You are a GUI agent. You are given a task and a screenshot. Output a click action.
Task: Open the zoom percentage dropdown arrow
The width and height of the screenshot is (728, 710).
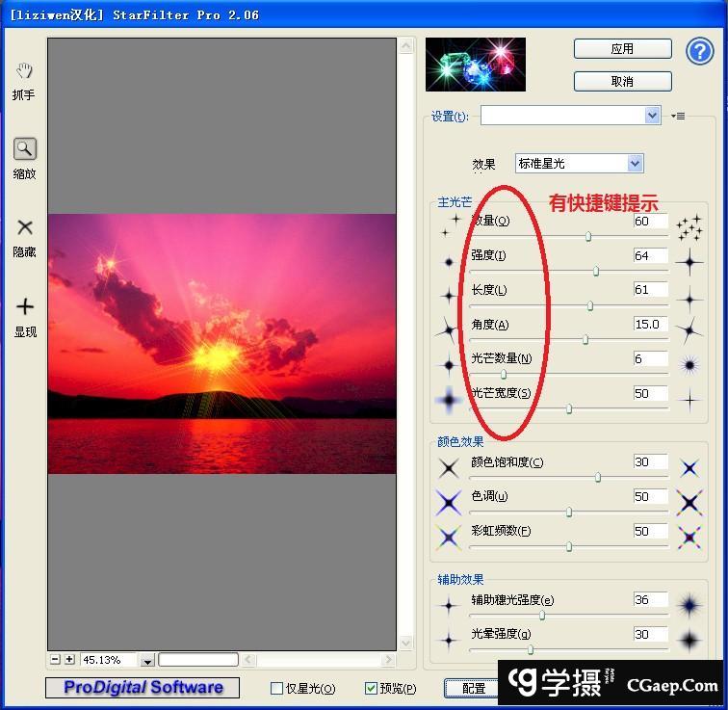(x=147, y=660)
